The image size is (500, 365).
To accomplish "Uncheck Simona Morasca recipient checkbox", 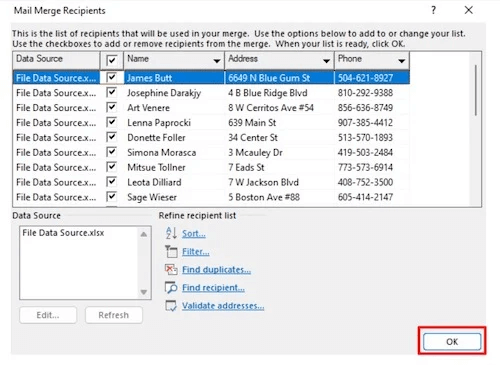I will coord(111,152).
